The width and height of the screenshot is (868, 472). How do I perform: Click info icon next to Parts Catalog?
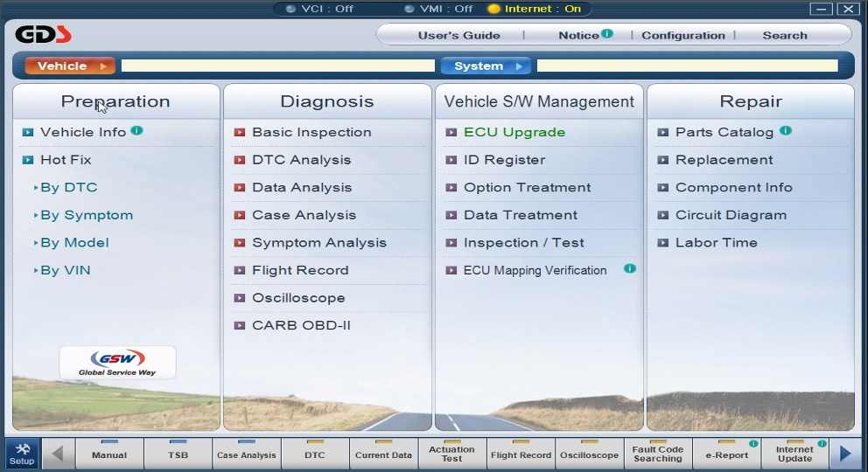pyautogui.click(x=785, y=131)
